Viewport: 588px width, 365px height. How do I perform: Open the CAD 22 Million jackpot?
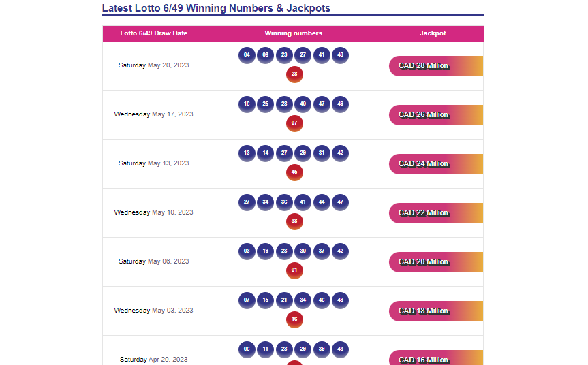pyautogui.click(x=436, y=213)
